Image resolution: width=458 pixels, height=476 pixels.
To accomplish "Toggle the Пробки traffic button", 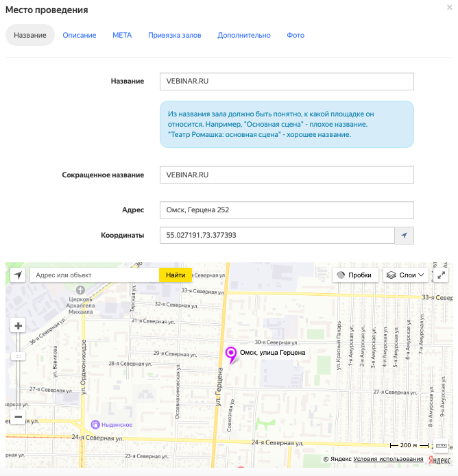I will (x=355, y=275).
